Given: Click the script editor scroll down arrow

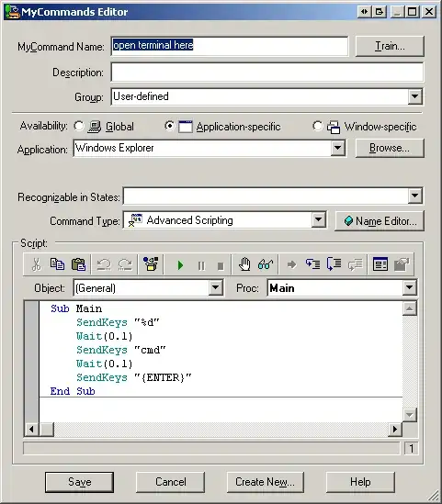Looking at the screenshot, I should 410,415.
